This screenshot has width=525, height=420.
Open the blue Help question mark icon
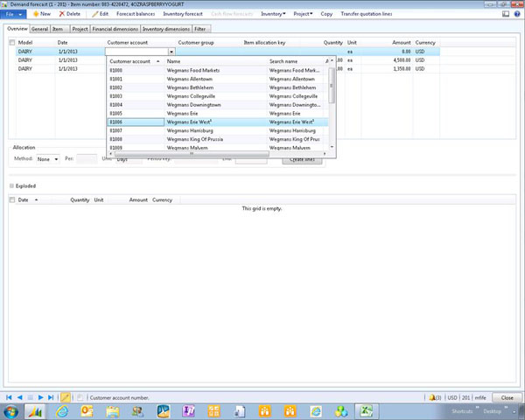pos(517,14)
